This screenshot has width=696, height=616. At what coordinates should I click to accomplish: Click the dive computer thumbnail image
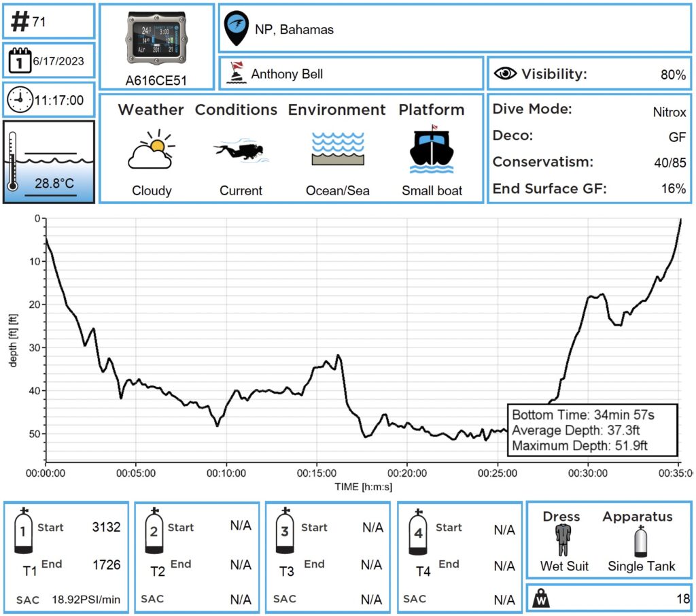157,39
